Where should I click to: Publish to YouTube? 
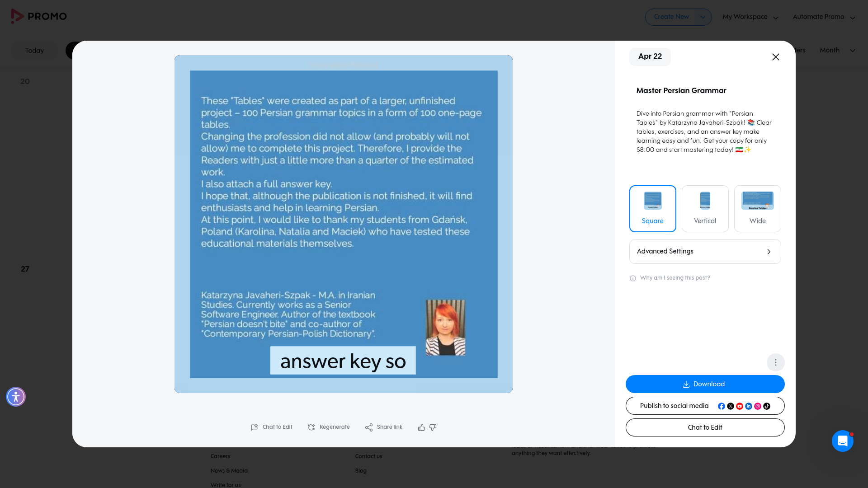point(740,406)
